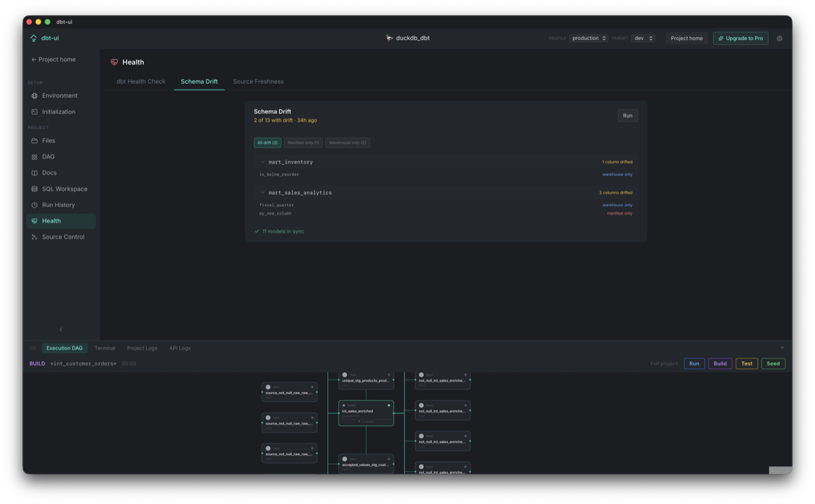Click the 1 column drifted label
The height and width of the screenshot is (504, 815).
pos(617,162)
